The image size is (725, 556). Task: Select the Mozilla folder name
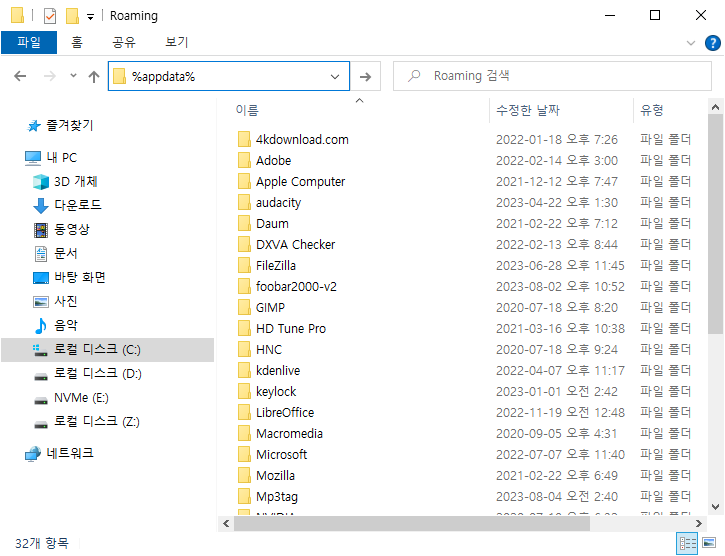coord(276,476)
